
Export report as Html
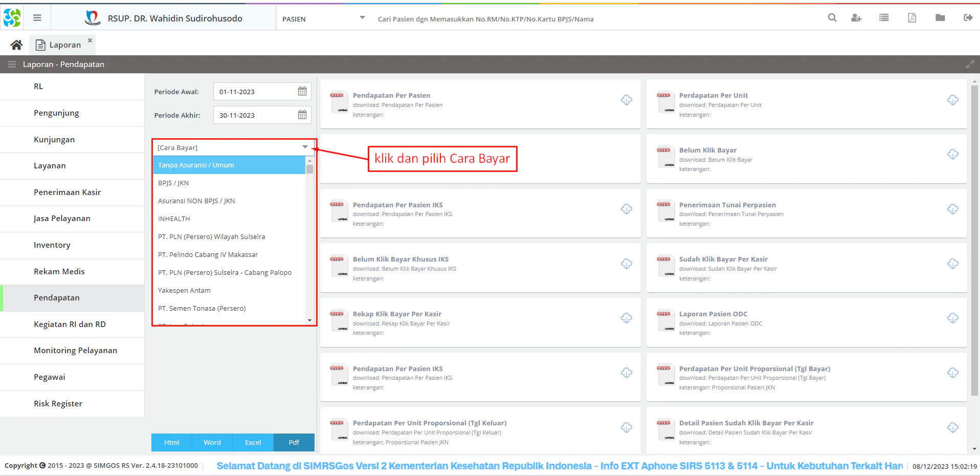click(171, 442)
